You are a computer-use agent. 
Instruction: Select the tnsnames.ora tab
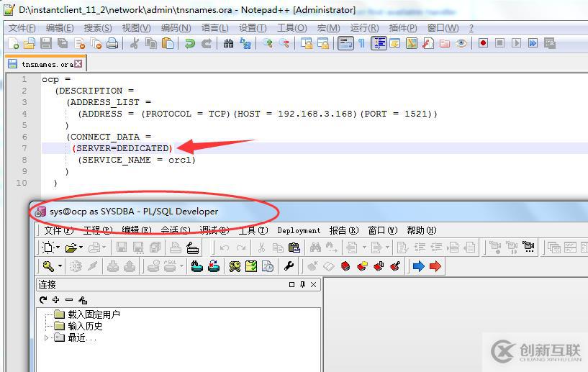pyautogui.click(x=47, y=65)
